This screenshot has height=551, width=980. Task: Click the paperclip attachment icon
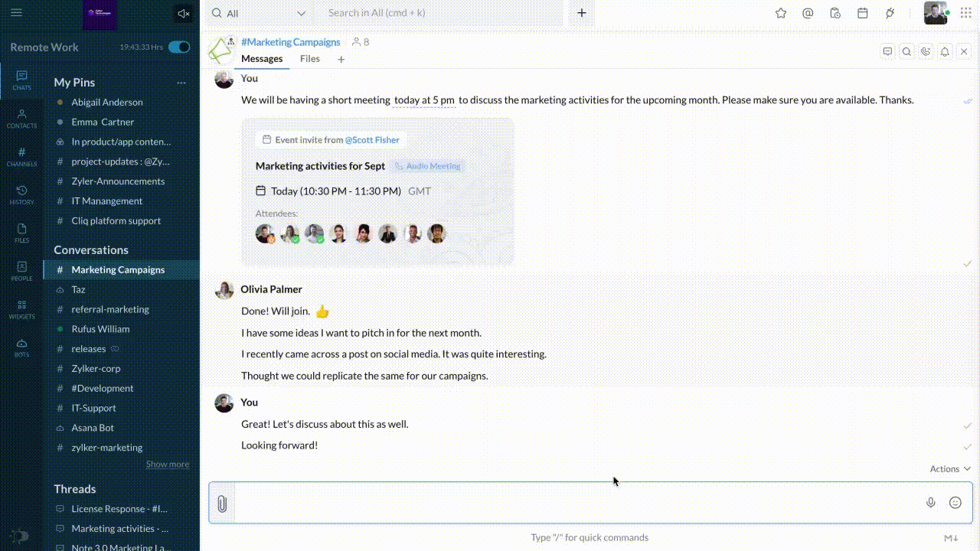(222, 504)
